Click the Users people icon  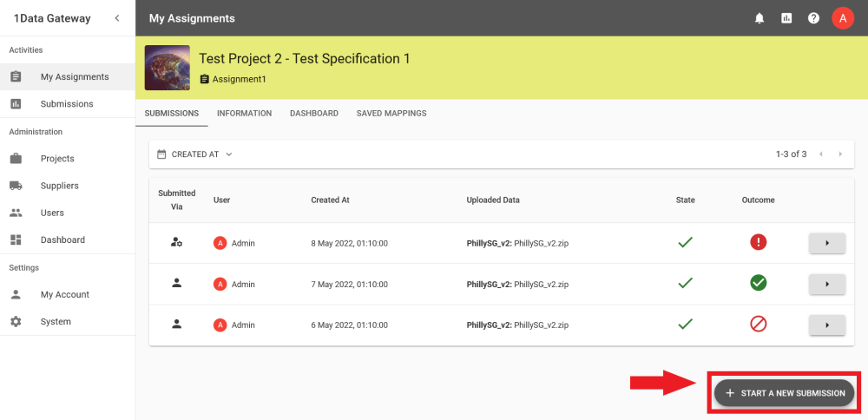point(16,213)
